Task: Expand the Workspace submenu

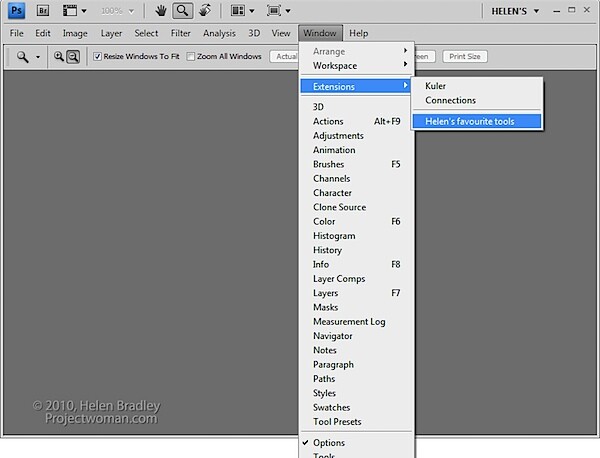Action: 356,65
